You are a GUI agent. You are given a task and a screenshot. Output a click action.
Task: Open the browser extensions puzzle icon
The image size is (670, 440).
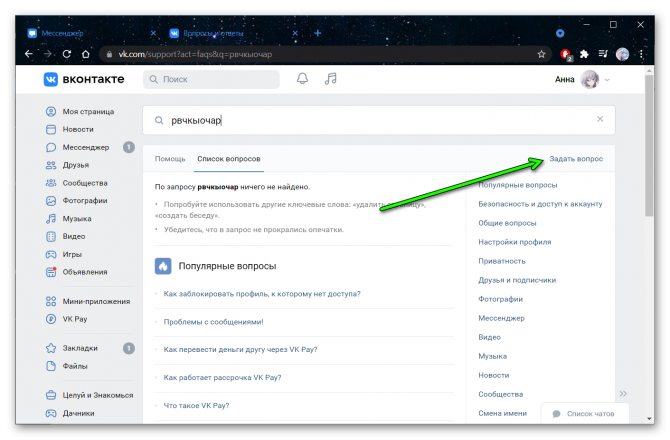coord(584,54)
